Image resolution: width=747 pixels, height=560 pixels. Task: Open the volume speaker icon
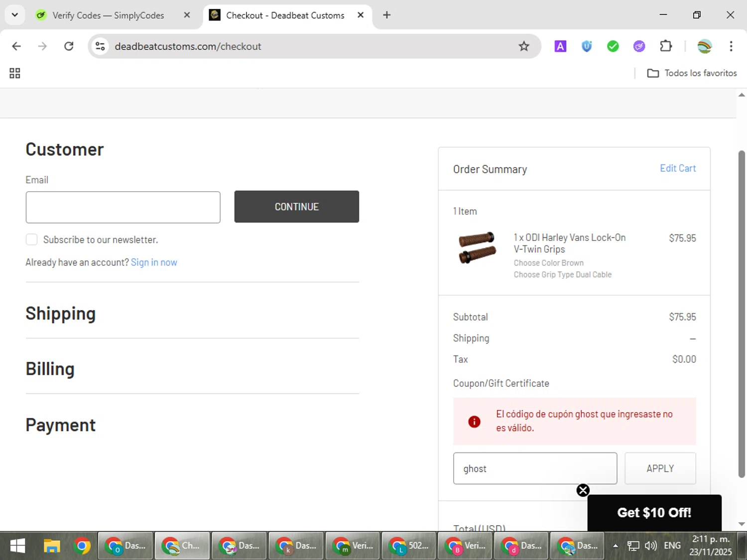point(650,546)
